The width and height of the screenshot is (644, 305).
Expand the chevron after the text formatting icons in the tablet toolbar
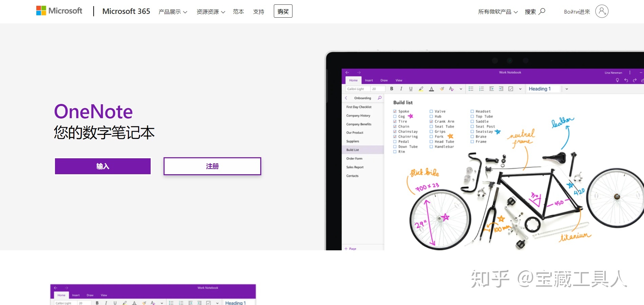pos(461,89)
